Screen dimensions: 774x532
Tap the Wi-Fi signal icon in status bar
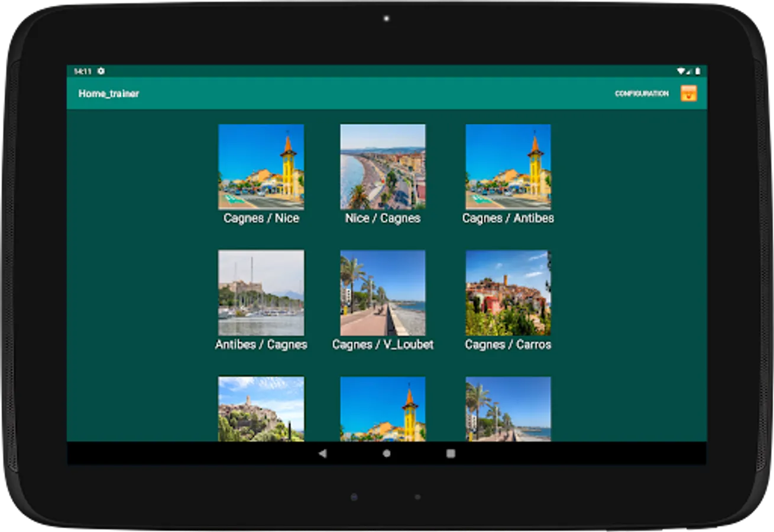coord(681,71)
